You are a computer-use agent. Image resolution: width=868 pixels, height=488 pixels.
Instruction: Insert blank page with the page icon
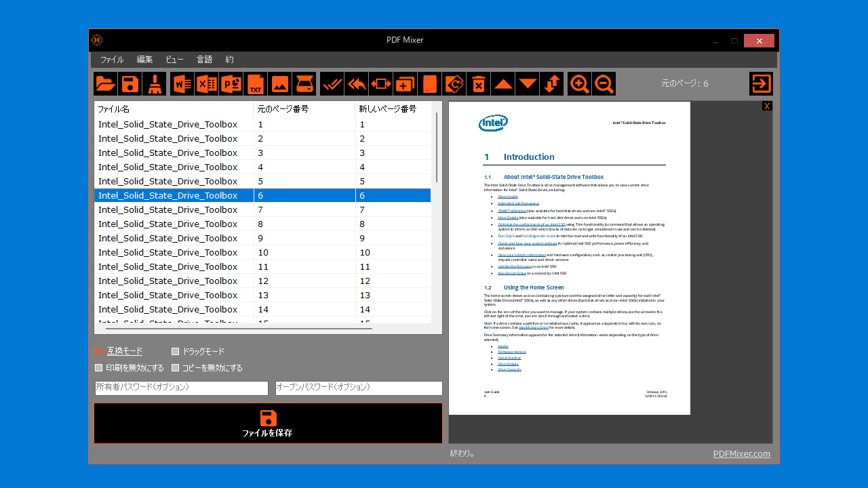429,84
